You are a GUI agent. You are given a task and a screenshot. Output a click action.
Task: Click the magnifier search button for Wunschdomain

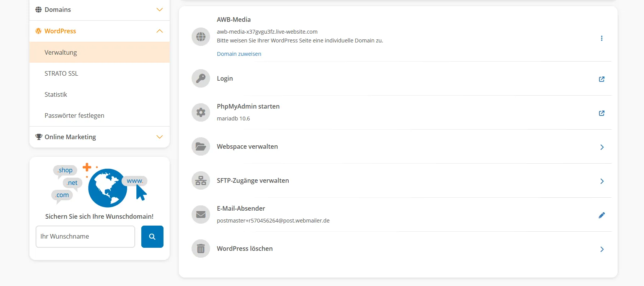pyautogui.click(x=152, y=237)
